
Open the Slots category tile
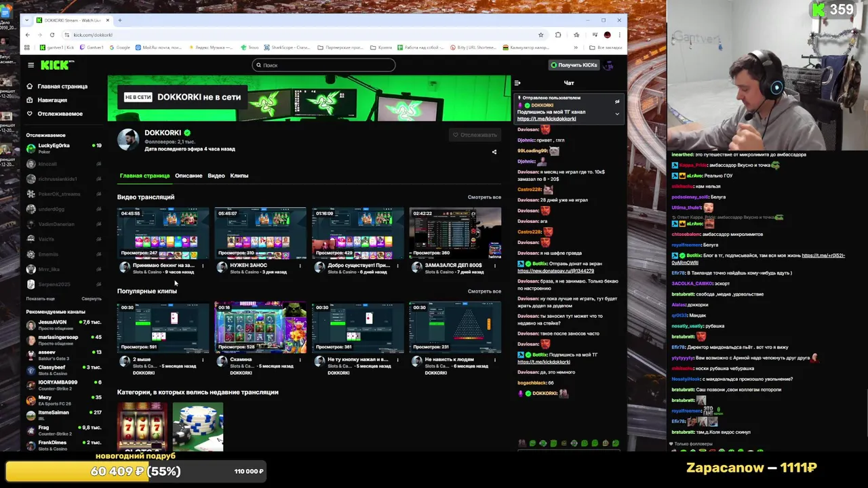142,426
